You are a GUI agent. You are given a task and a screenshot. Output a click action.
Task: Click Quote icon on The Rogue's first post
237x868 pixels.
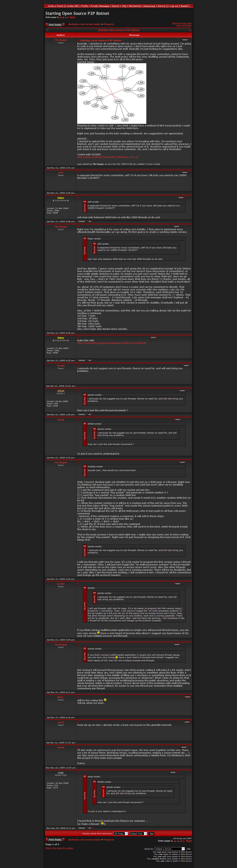point(185,40)
